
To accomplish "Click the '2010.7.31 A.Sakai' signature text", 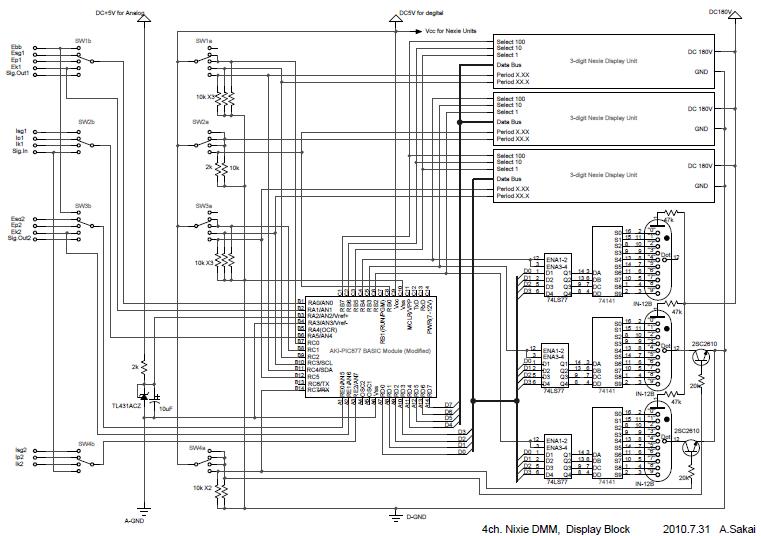I will [709, 529].
